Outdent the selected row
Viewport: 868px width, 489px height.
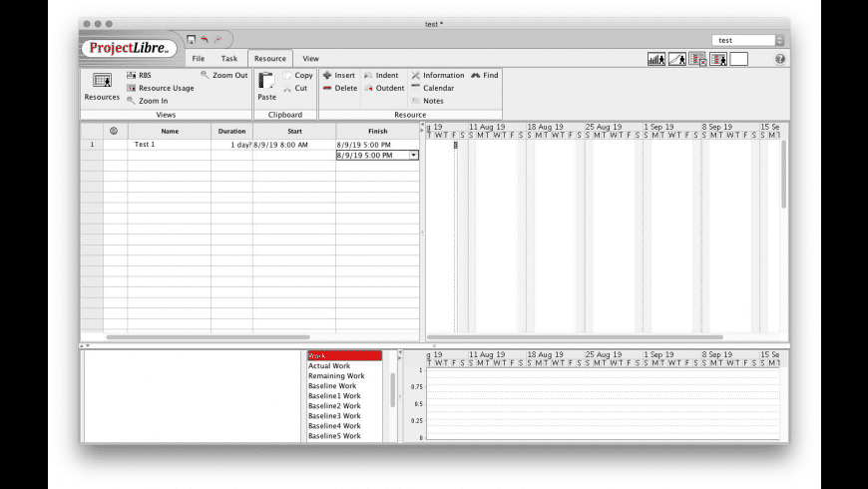(x=384, y=88)
